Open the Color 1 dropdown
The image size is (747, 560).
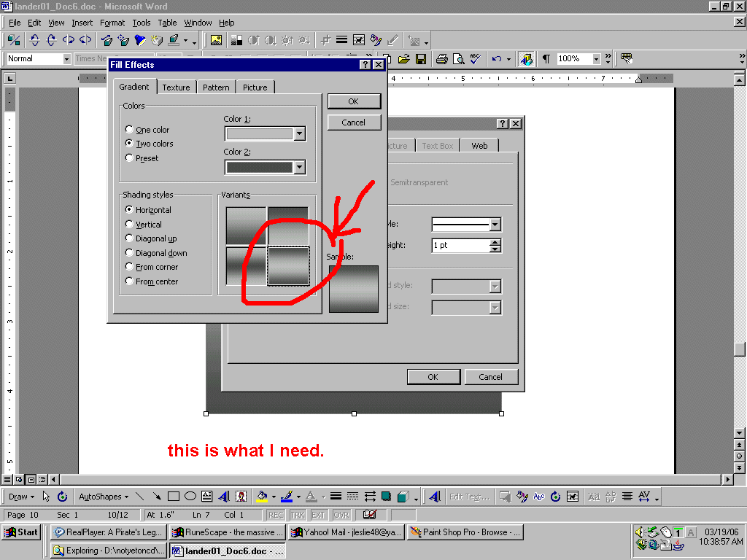(300, 134)
